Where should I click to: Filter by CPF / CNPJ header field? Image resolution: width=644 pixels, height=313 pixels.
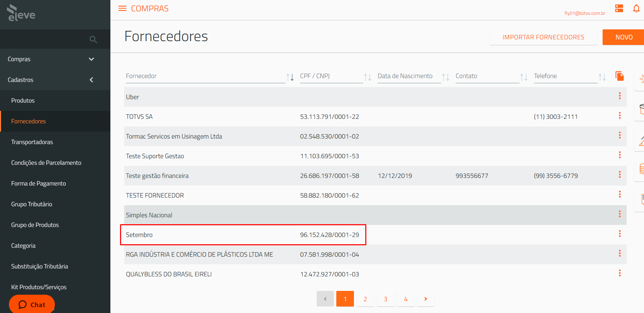tap(331, 76)
